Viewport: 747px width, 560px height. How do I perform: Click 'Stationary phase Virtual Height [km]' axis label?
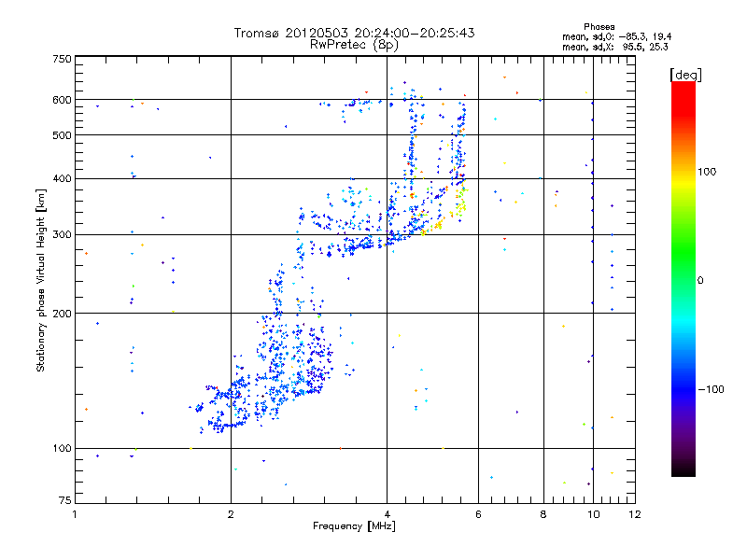pyautogui.click(x=41, y=280)
